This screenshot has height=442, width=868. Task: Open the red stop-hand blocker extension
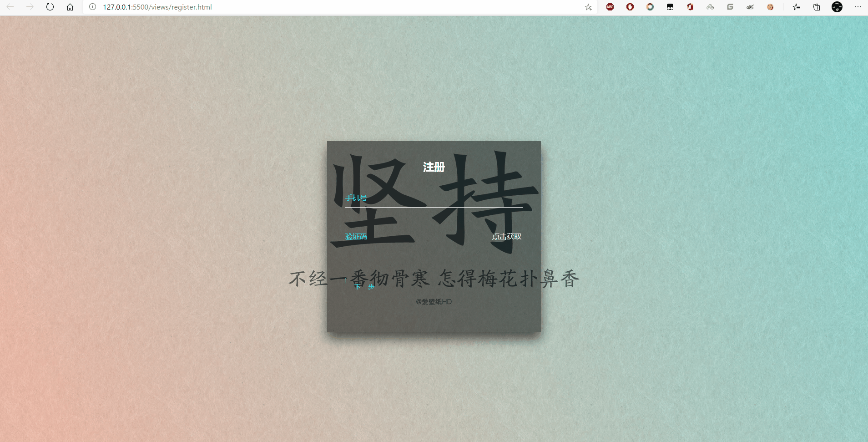coord(630,7)
